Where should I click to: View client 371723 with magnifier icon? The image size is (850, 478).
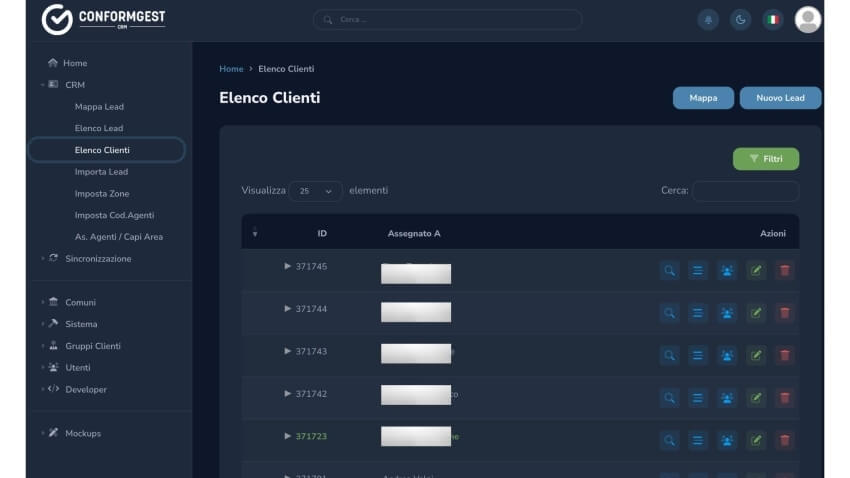[x=669, y=440]
